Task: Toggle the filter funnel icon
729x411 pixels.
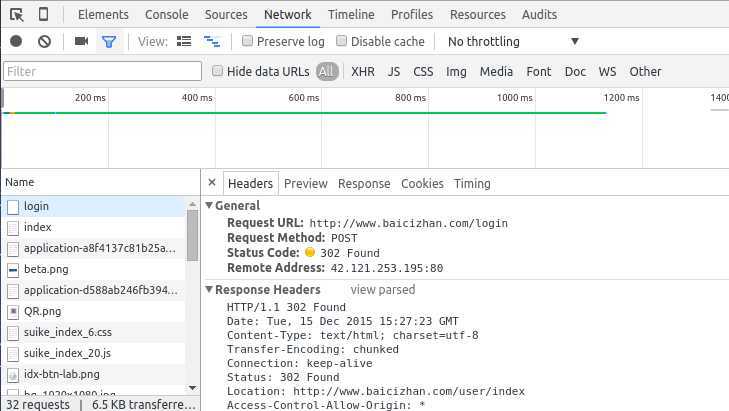Action: pyautogui.click(x=109, y=42)
